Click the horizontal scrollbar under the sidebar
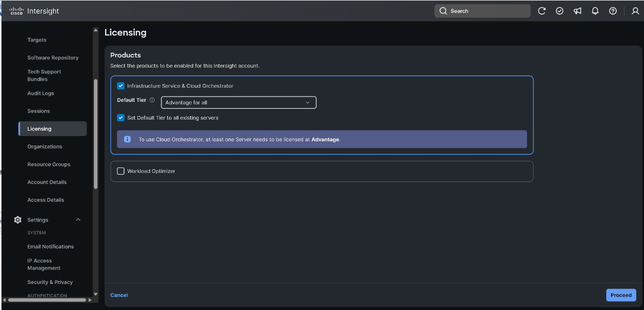 pyautogui.click(x=47, y=300)
